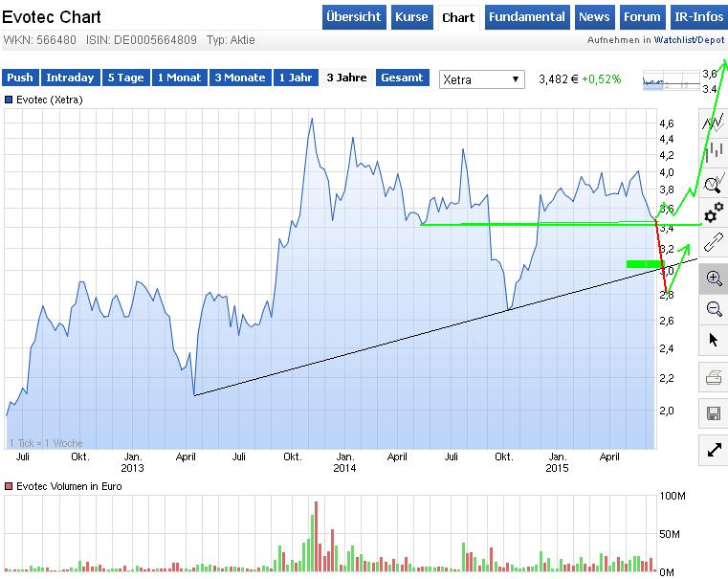Image resolution: width=728 pixels, height=579 pixels.
Task: Click the Evotec Chart heading
Action: [x=52, y=17]
